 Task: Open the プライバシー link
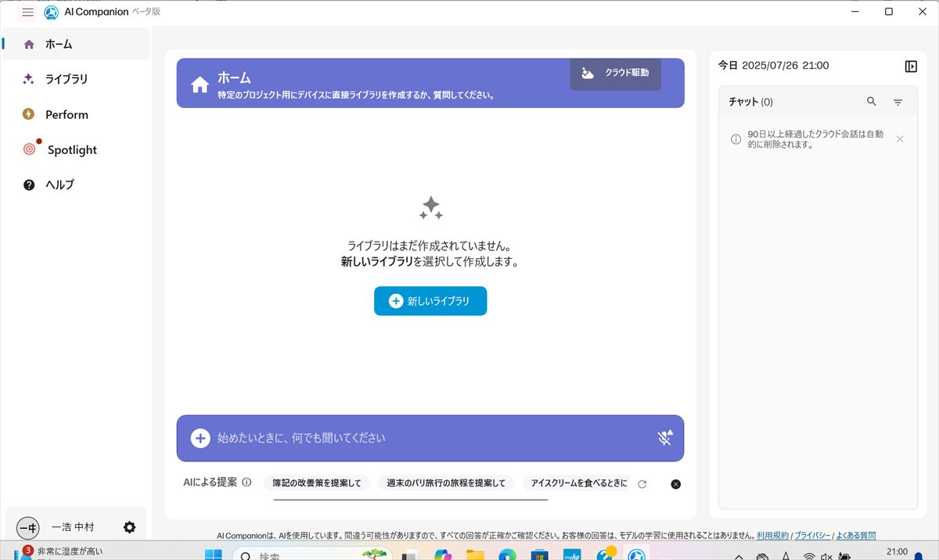[812, 536]
